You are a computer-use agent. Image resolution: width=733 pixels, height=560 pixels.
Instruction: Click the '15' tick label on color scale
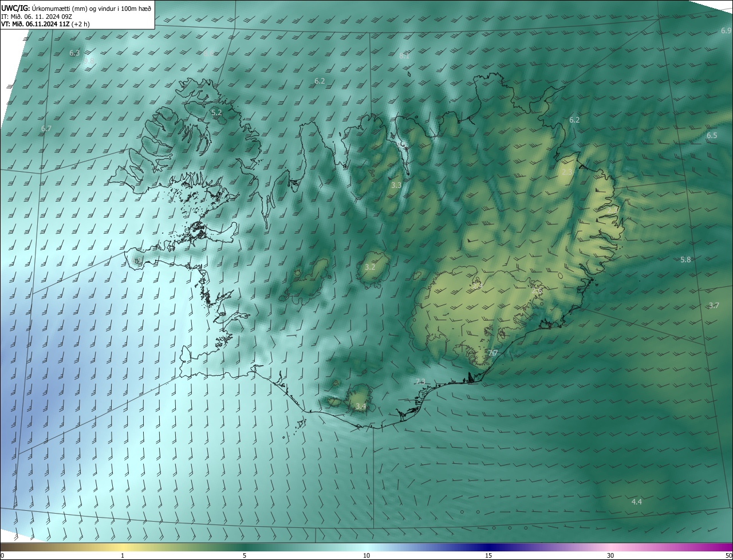(488, 556)
